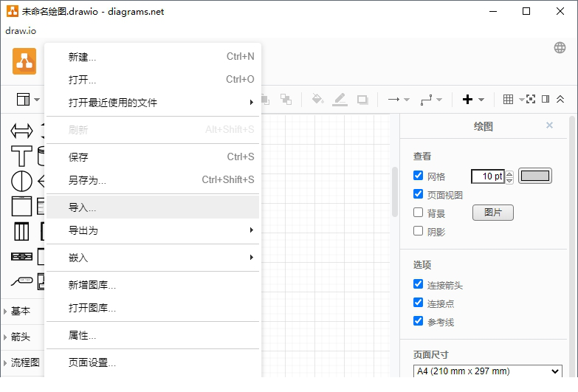Select the large T text shape
Screen dimensions: 578x392
pos(21,156)
